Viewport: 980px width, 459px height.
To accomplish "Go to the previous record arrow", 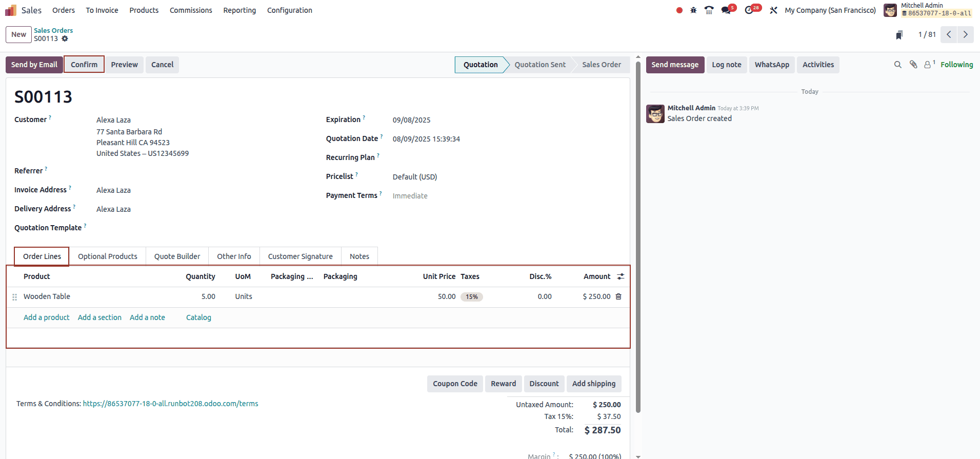I will point(949,34).
